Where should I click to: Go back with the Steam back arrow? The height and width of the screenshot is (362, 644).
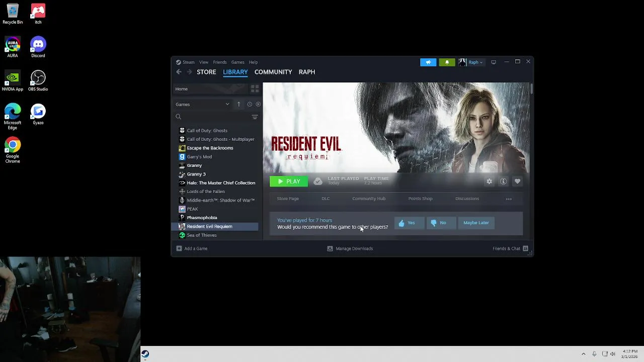[179, 72]
